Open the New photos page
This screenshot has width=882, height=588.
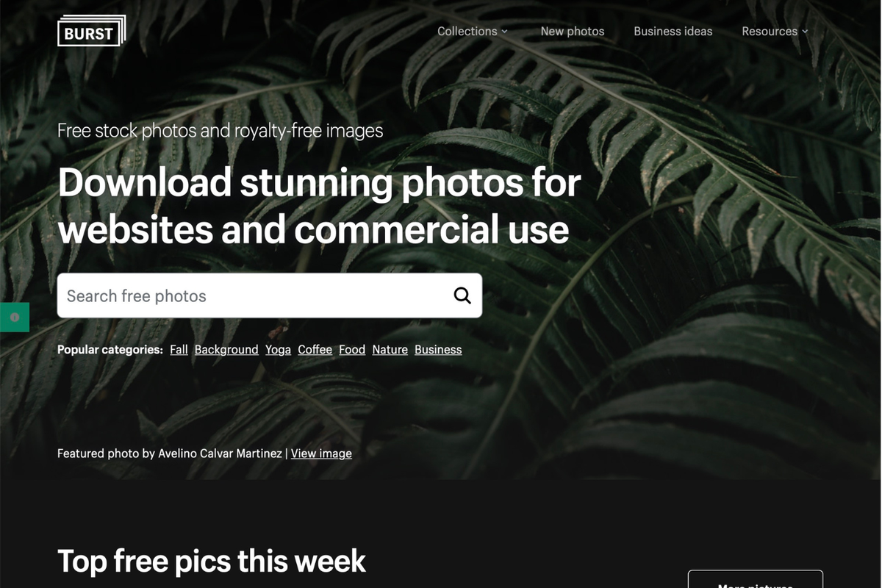coord(573,31)
